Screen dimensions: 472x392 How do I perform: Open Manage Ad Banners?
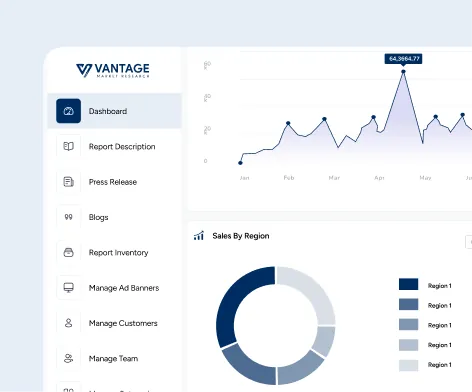tap(124, 288)
